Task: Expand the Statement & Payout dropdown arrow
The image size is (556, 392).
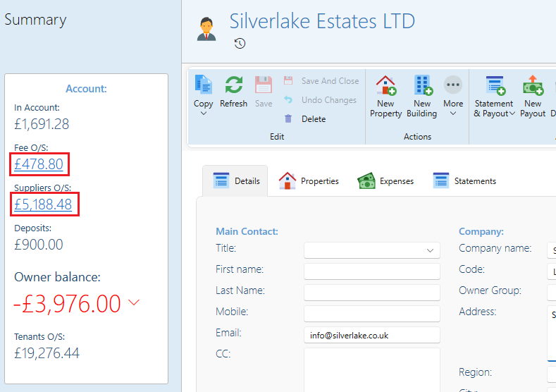Action: point(512,114)
